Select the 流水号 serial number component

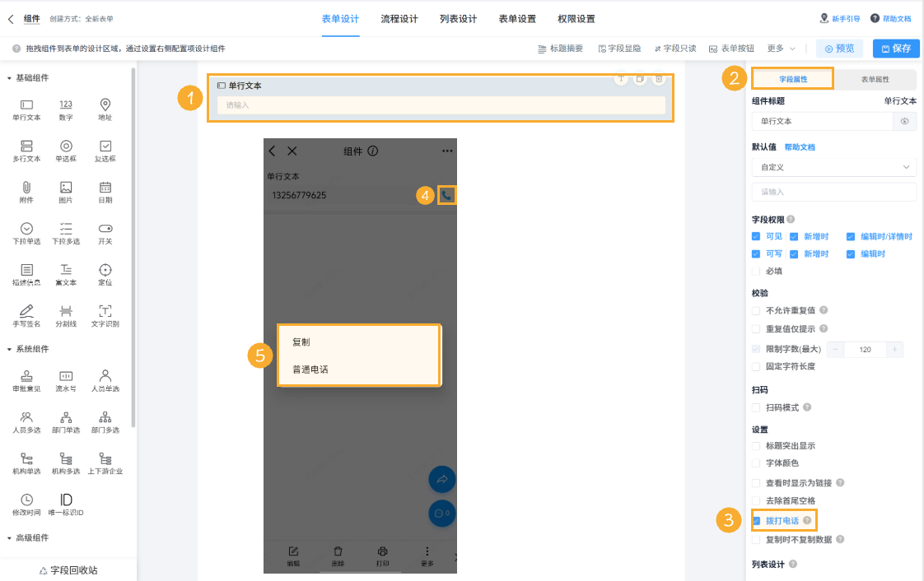click(66, 380)
